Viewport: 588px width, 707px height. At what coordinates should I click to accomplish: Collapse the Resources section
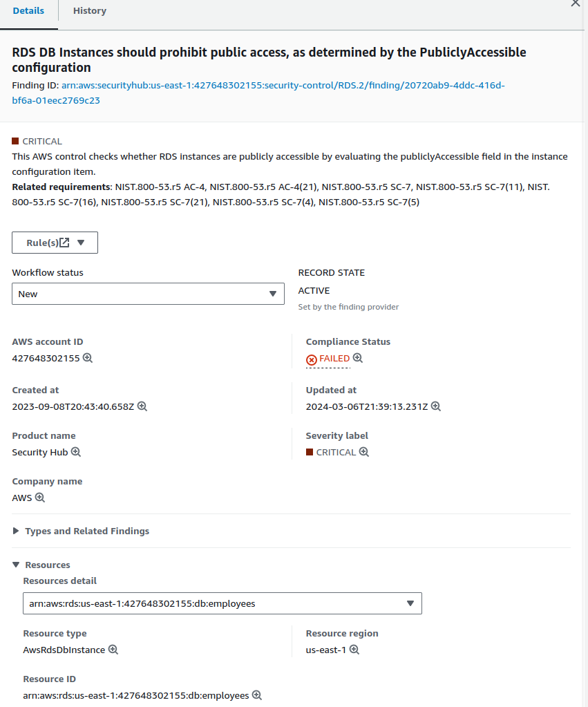click(47, 565)
